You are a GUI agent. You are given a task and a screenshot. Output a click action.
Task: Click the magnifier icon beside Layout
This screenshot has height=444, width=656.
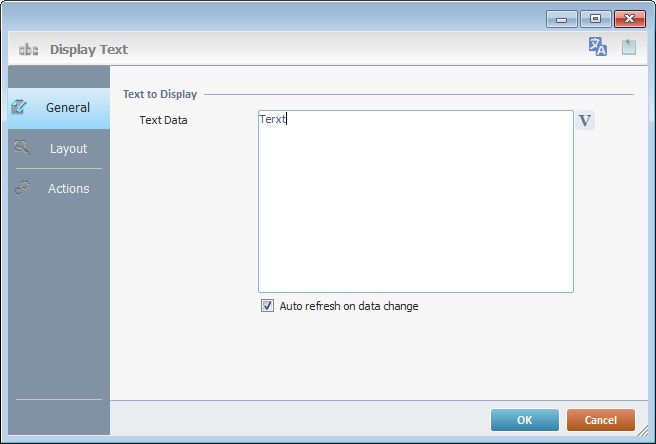tap(22, 148)
